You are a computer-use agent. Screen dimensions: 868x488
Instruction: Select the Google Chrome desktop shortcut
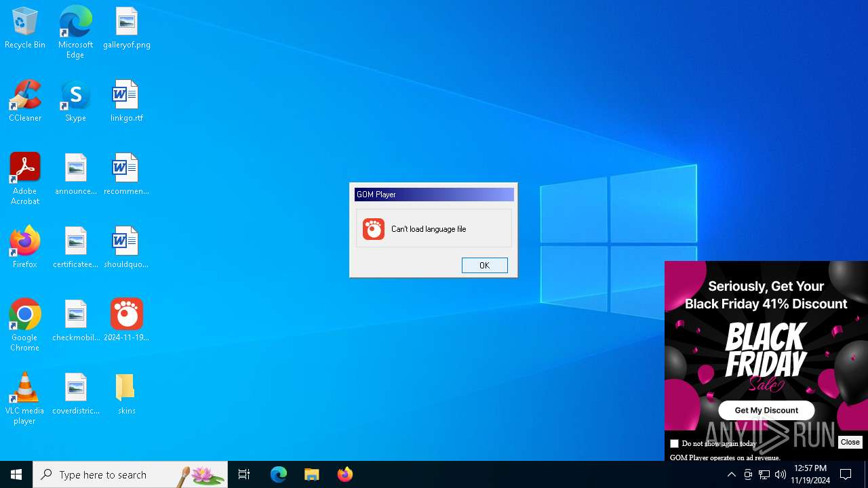point(25,325)
